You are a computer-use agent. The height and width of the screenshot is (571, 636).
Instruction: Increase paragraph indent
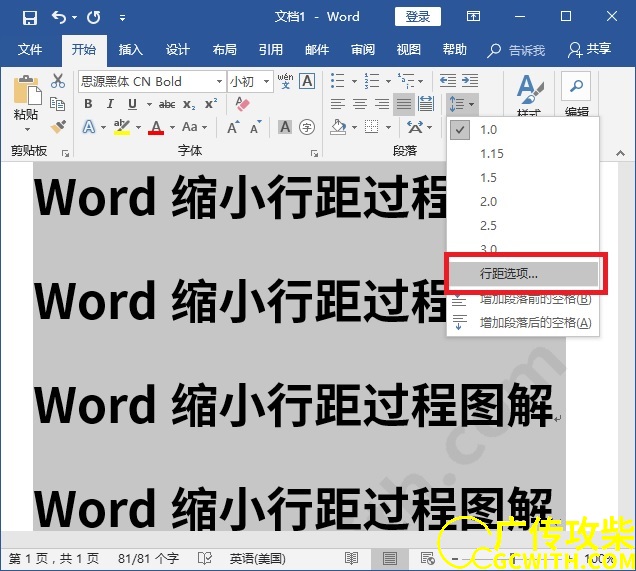tap(470, 81)
